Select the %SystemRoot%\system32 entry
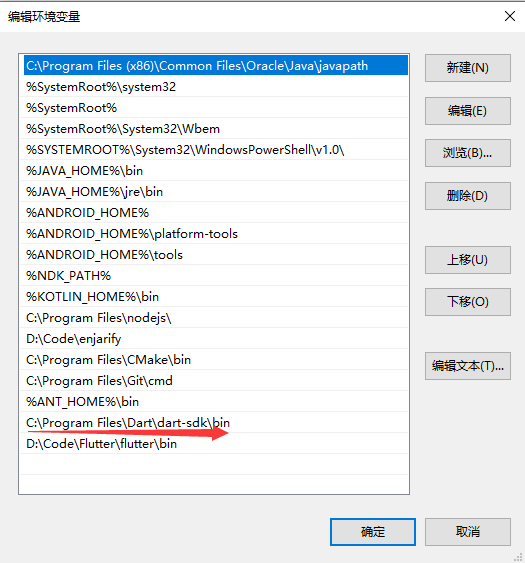The width and height of the screenshot is (525, 563). pos(214,87)
